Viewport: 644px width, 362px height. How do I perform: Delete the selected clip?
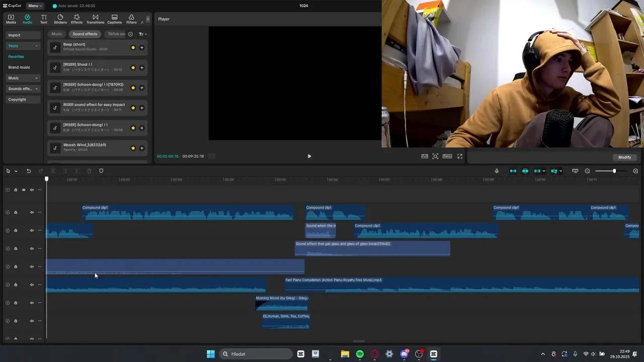[89, 171]
